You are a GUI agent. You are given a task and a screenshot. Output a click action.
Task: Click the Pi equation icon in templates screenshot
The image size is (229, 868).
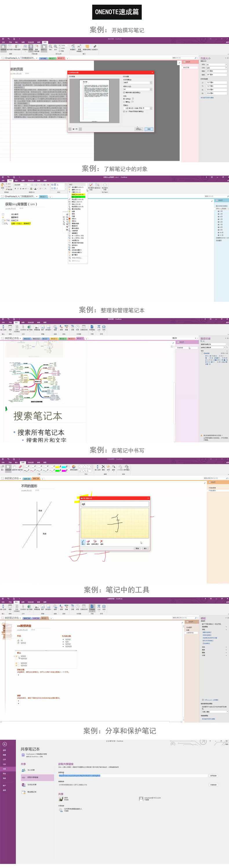[99, 607]
